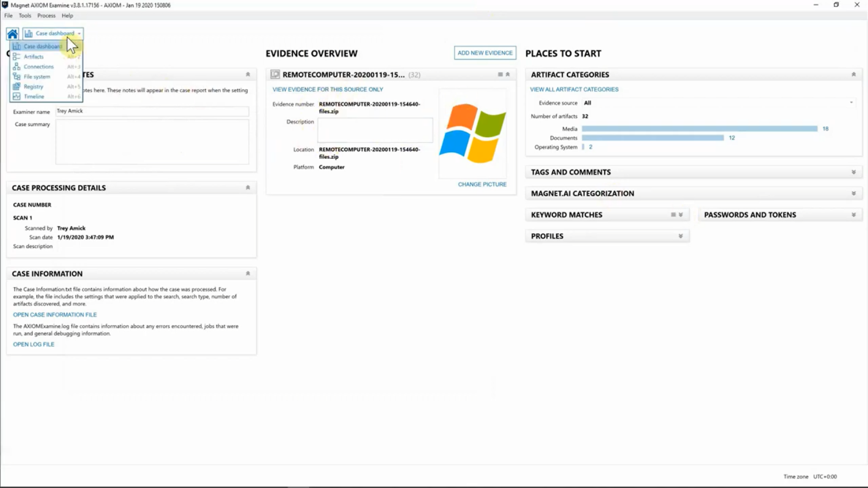
Task: Click the Change Picture link
Action: 482,184
